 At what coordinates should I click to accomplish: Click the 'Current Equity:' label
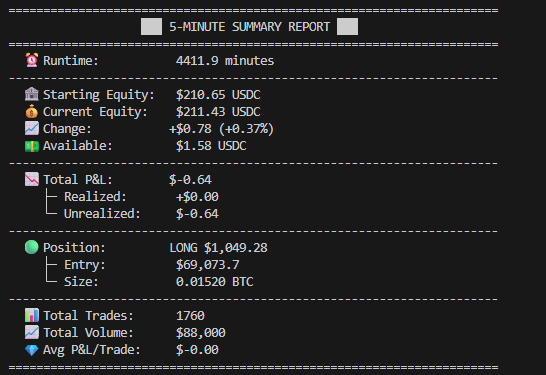pos(95,112)
